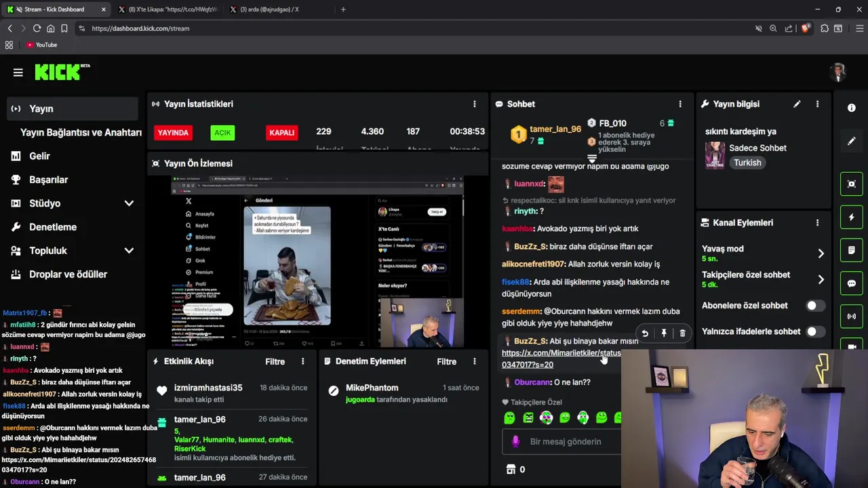Click the info icon in right sidebar
Viewport: 868px width, 488px height.
click(852, 108)
